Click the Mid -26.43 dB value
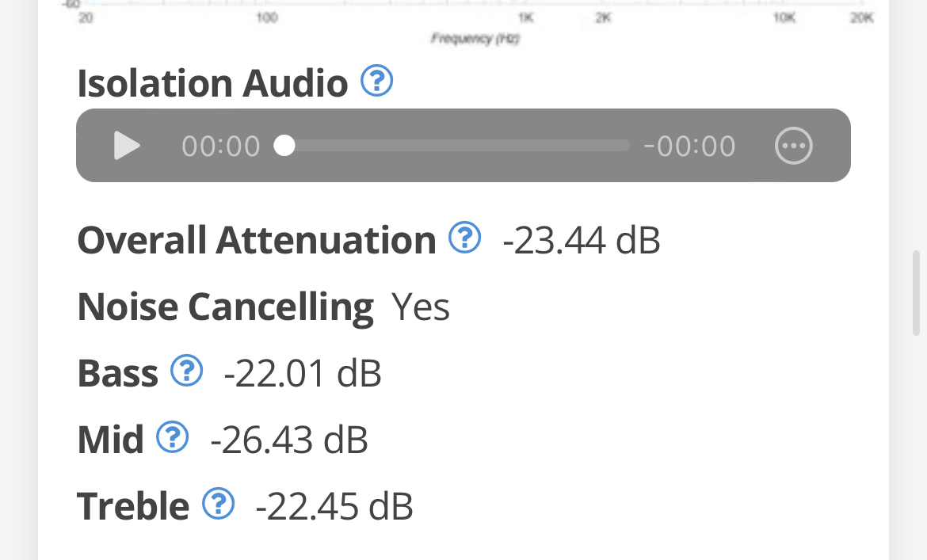Viewport: 927px width, 560px height. (288, 440)
